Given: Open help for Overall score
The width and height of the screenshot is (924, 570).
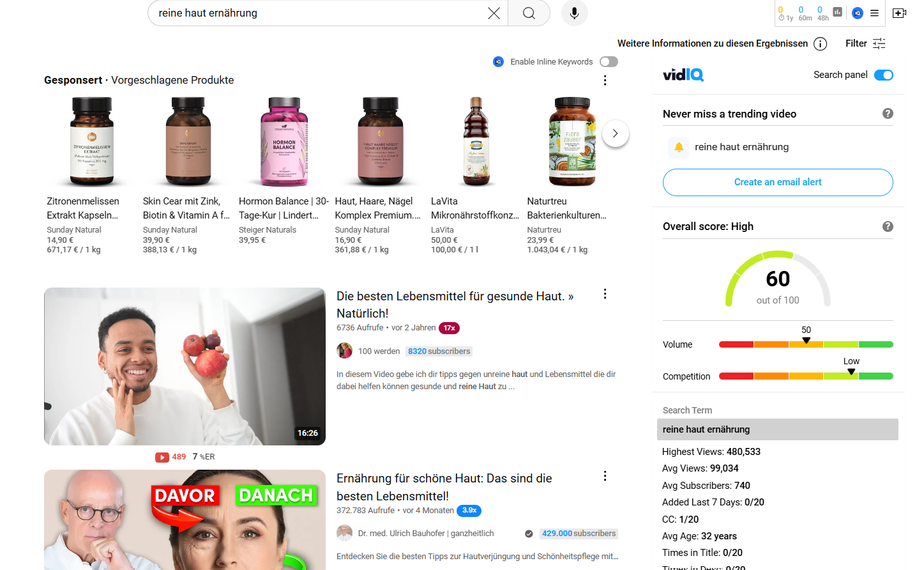Looking at the screenshot, I should point(887,226).
